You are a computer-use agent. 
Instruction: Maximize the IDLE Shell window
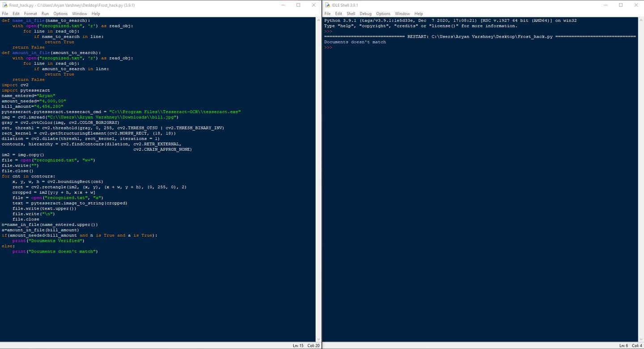pos(621,5)
